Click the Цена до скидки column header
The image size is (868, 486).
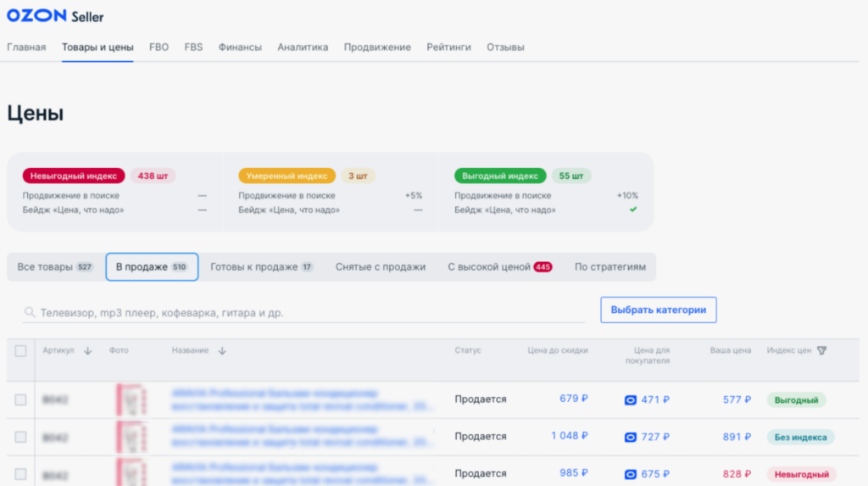click(558, 350)
